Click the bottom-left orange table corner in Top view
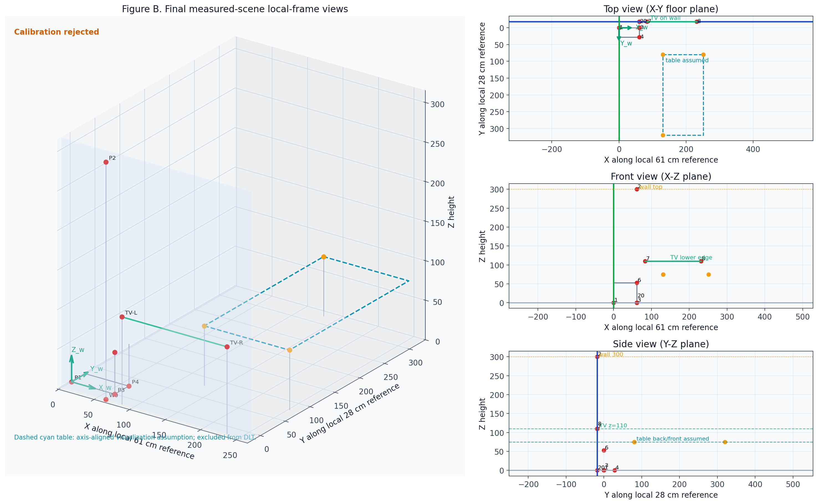This screenshot has width=818, height=504. pos(663,135)
